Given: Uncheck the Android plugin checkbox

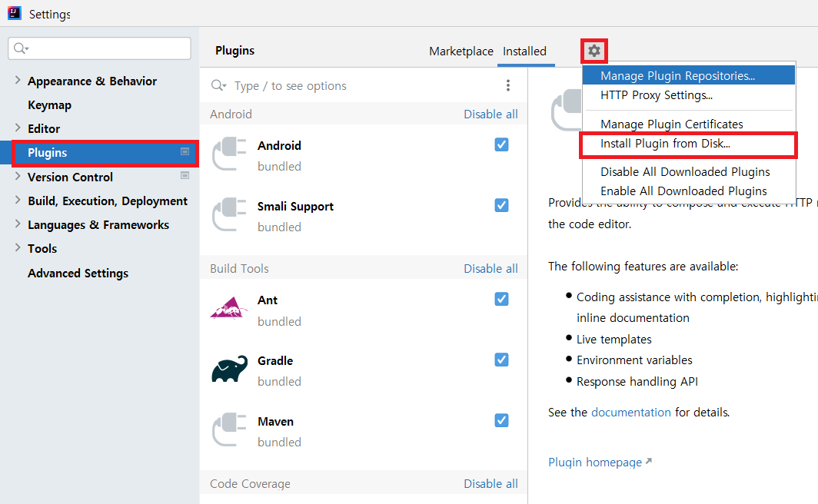Looking at the screenshot, I should 501,144.
